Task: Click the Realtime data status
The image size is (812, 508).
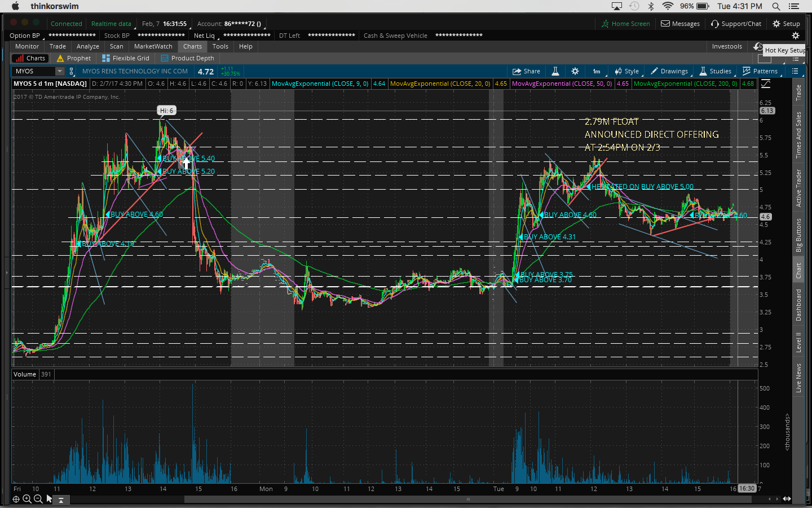Action: coord(111,24)
